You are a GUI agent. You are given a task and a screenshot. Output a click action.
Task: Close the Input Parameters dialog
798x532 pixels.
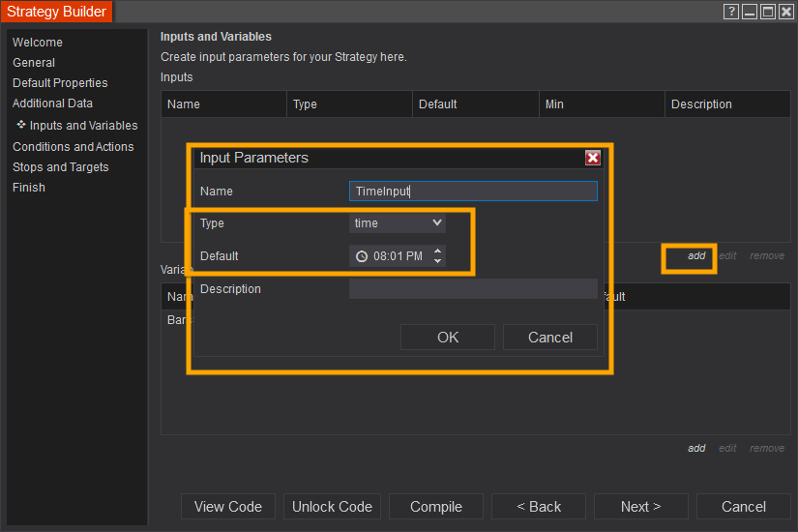tap(593, 158)
